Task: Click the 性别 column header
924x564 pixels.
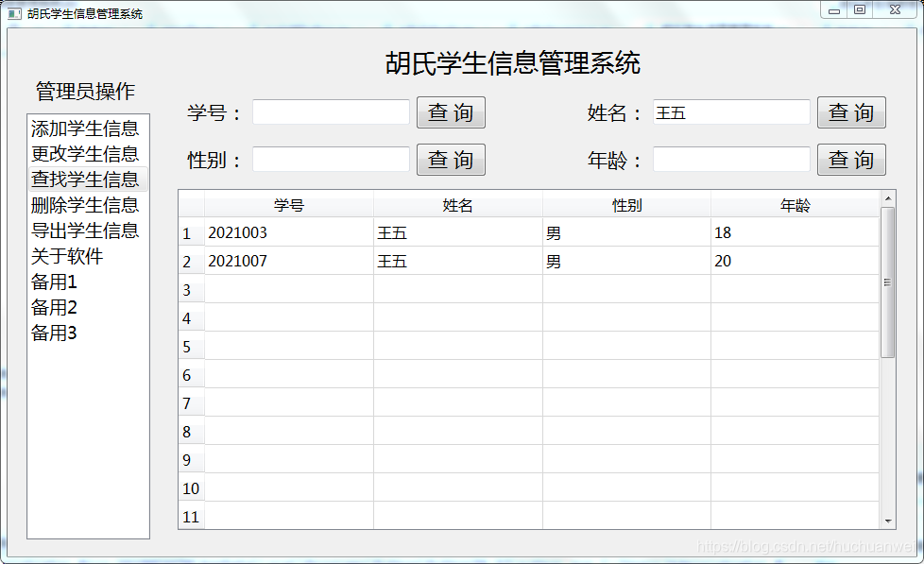Action: (626, 205)
